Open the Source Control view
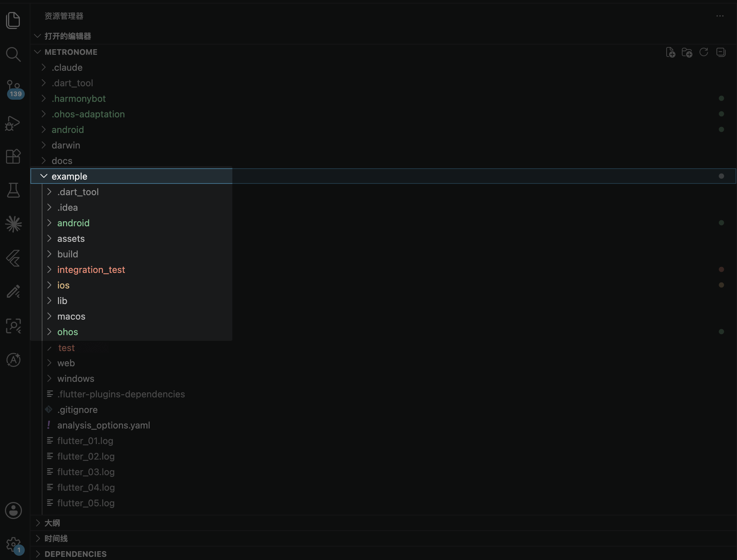 tap(14, 88)
